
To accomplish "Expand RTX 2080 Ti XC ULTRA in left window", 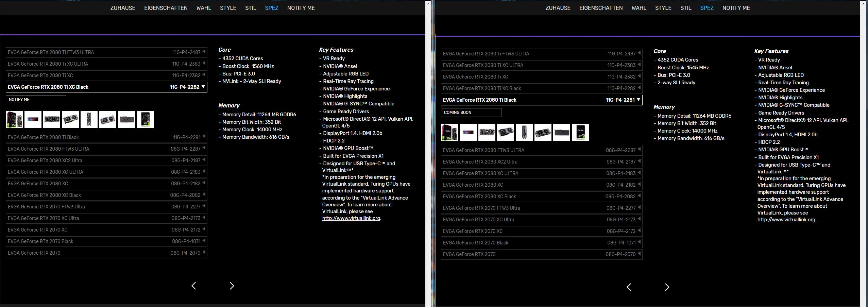I will [x=106, y=64].
